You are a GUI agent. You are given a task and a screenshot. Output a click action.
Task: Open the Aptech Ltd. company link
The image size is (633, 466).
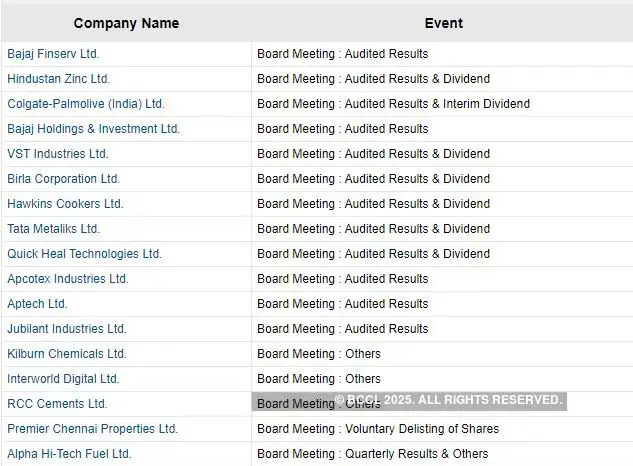pyautogui.click(x=37, y=304)
